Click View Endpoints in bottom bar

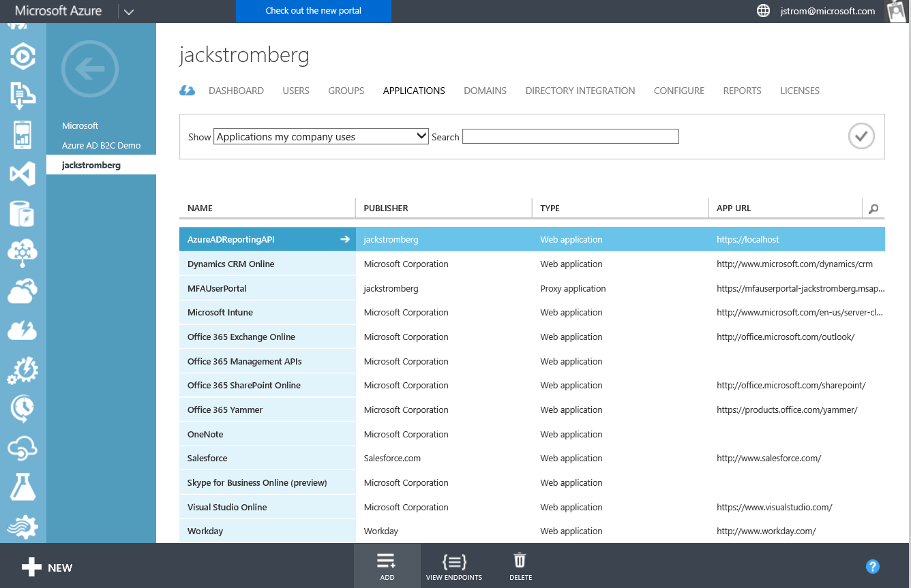pyautogui.click(x=454, y=566)
